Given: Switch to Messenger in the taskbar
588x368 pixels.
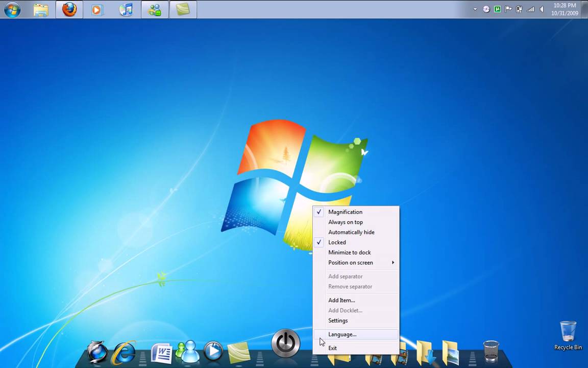Looking at the screenshot, I should point(155,9).
